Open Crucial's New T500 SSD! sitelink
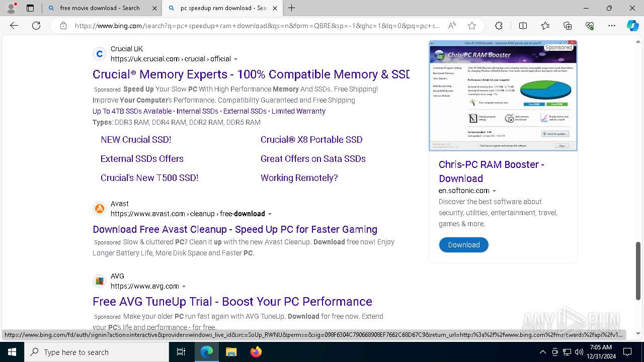This screenshot has height=362, width=644. click(x=149, y=178)
